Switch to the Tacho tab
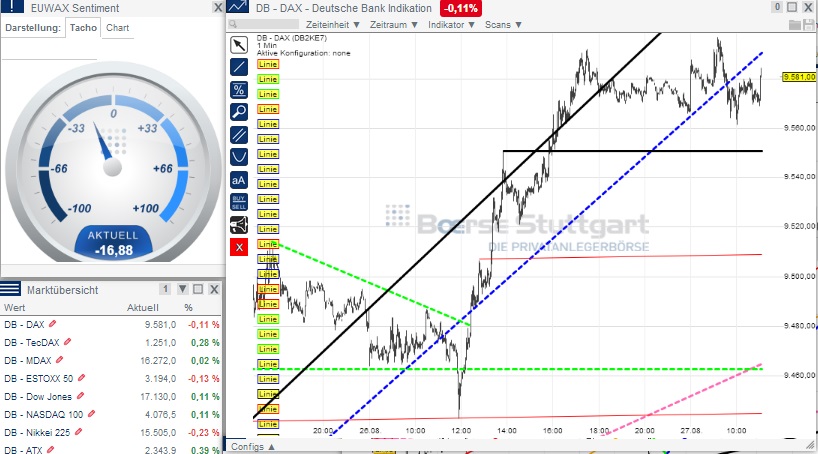 coord(83,28)
